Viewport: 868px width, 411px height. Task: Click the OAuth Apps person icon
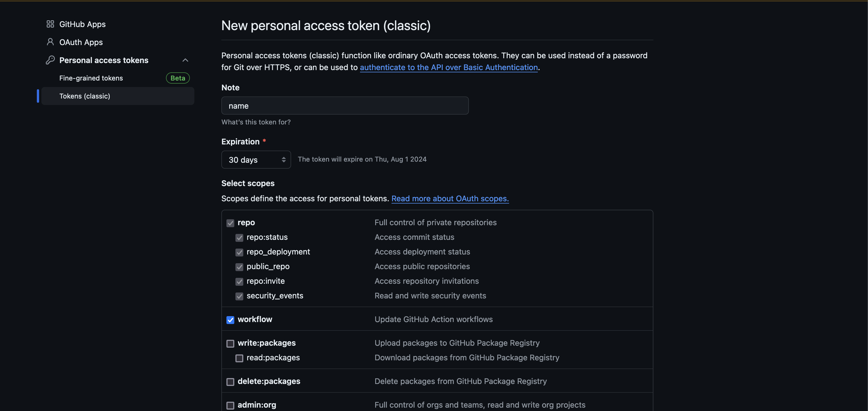coord(50,42)
